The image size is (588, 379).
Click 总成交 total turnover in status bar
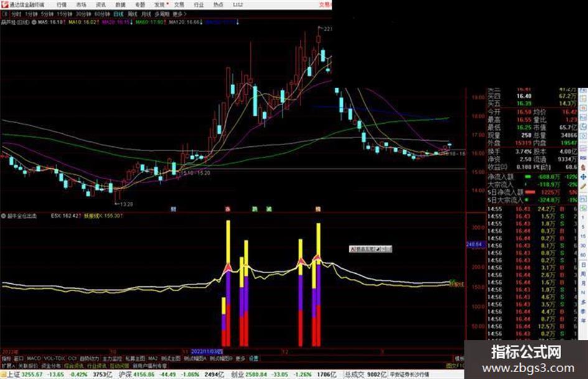(x=365, y=374)
